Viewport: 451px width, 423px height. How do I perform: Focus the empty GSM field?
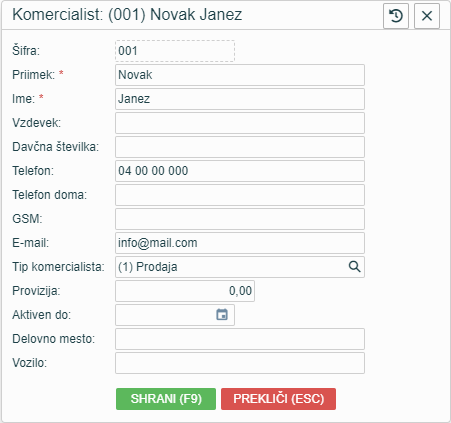pyautogui.click(x=240, y=219)
